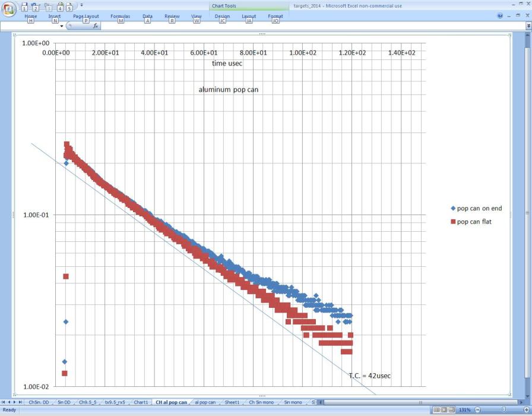Open Chart Tools Layout tab

[249, 16]
